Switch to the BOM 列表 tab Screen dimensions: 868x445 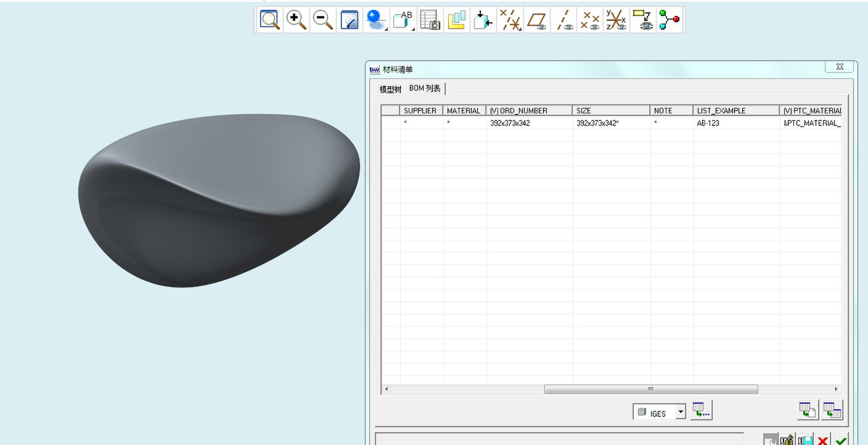coord(424,88)
